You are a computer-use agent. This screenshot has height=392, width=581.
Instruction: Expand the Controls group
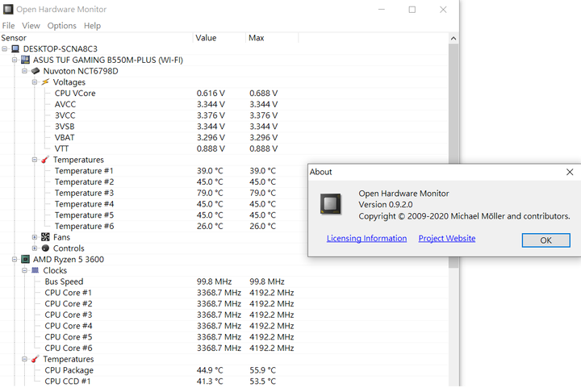coord(35,248)
